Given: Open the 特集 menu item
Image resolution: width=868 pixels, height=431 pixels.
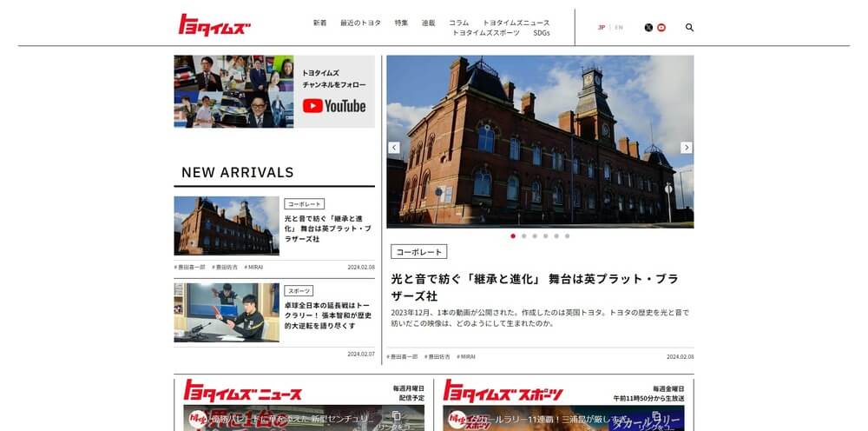Looking at the screenshot, I should pyautogui.click(x=401, y=23).
